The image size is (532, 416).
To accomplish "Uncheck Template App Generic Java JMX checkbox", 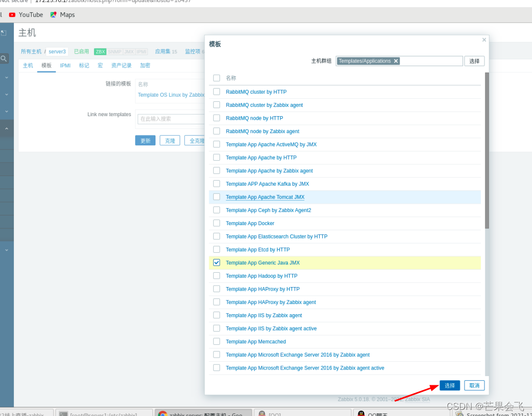I will pos(216,262).
